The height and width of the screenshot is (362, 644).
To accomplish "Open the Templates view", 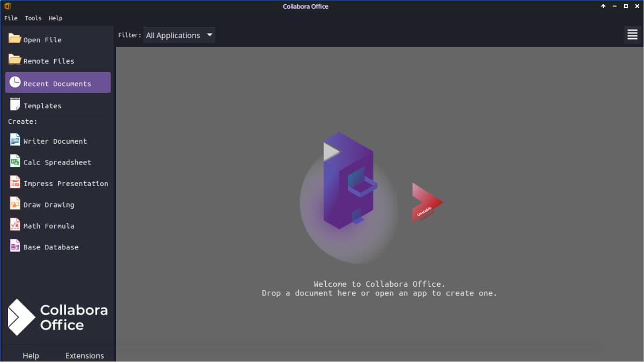I will 58,105.
